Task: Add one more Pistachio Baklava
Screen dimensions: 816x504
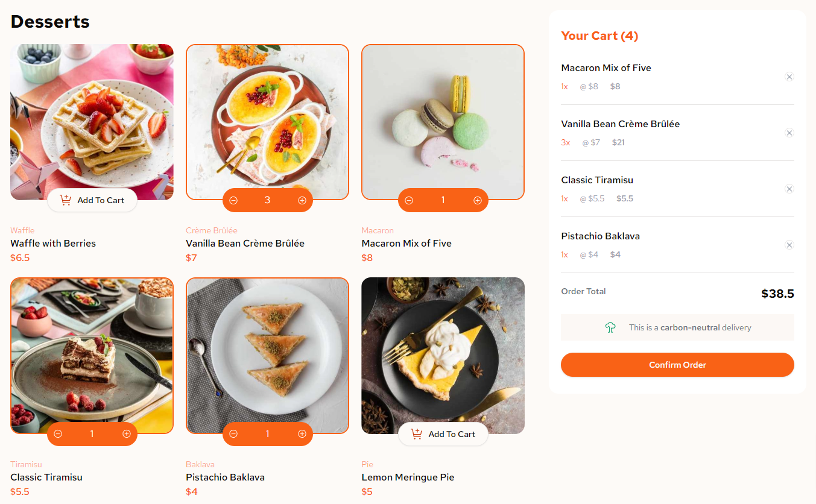Action: coord(302,434)
